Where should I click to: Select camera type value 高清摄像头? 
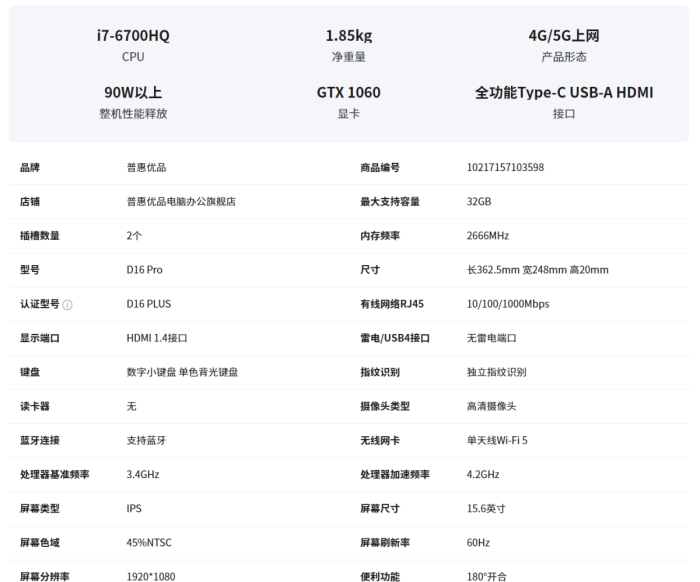click(492, 406)
